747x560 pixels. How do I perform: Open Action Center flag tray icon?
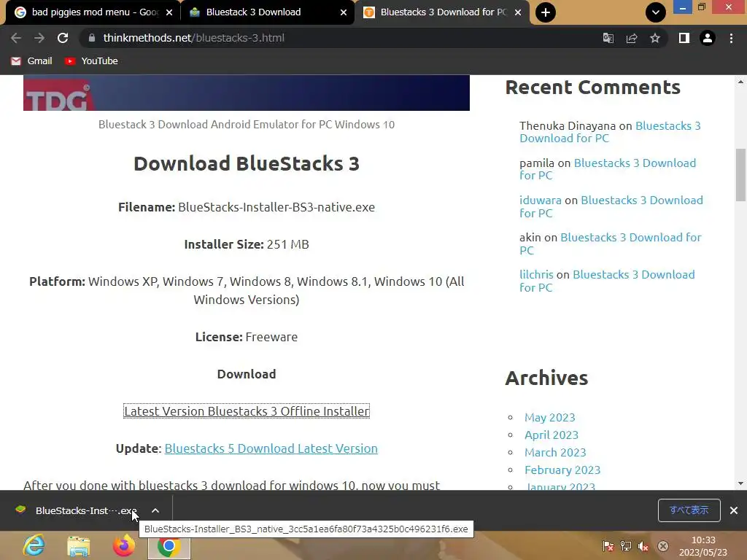coord(608,546)
